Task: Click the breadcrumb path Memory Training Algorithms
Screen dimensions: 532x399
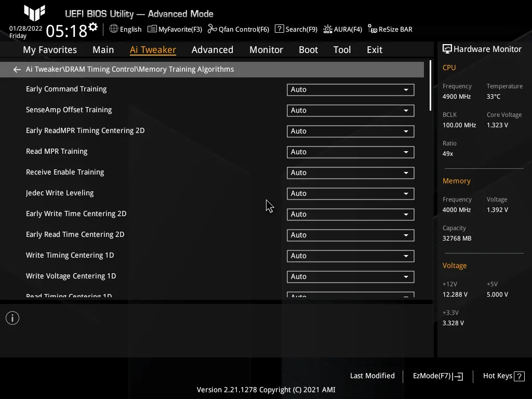Action: coord(187,69)
